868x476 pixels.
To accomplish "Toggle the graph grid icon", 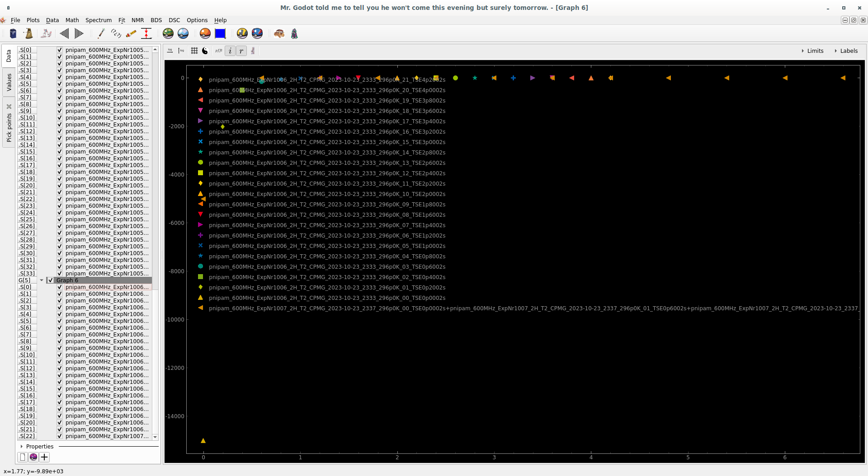I will coord(194,51).
